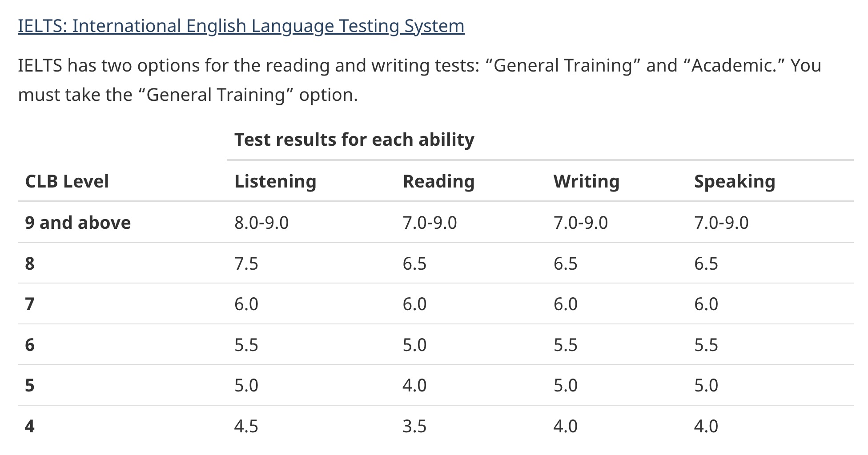Screen dimensions: 868x455
Task: Select the Listening column header
Action: tap(275, 181)
